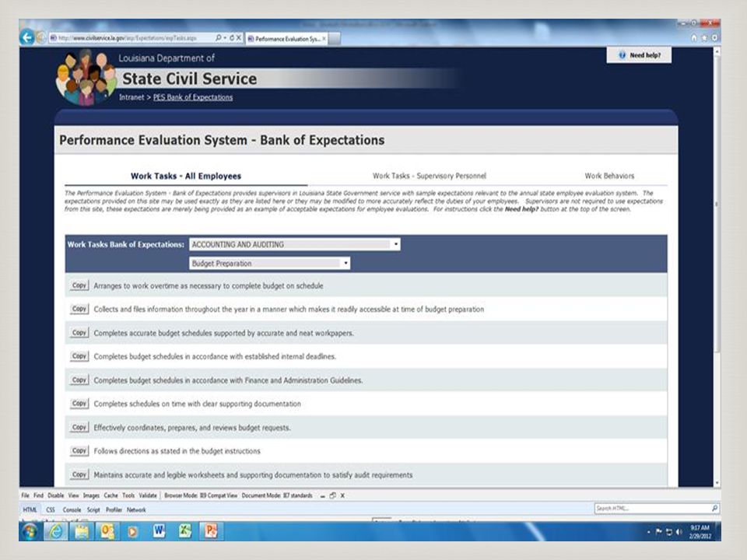Open Document Mode: IE7 standards menu

coord(277,495)
